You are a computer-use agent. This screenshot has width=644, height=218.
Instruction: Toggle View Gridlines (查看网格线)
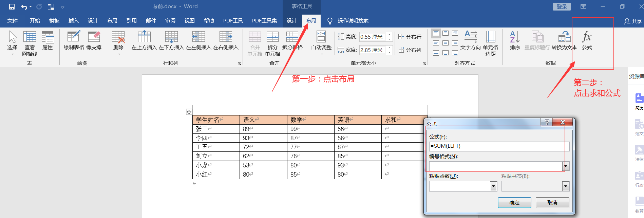coord(30,43)
